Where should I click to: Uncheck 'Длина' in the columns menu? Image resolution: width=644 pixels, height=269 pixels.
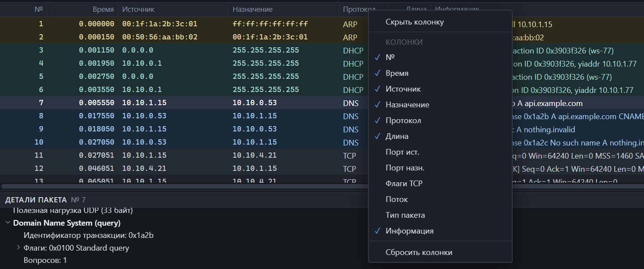coord(440,136)
